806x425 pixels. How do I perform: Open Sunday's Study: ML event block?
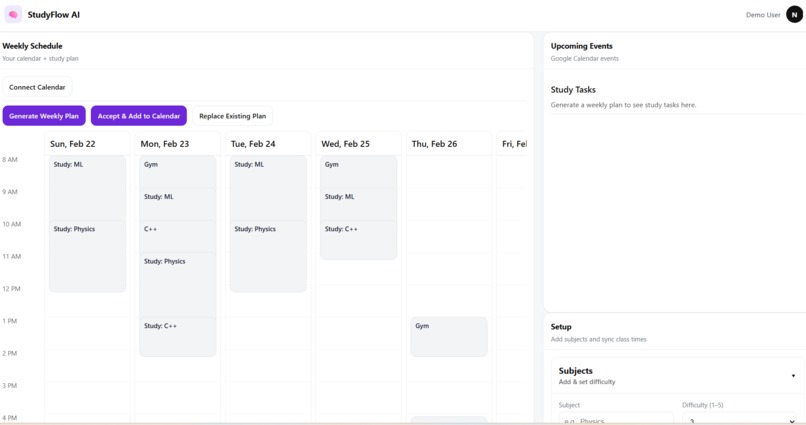tap(87, 188)
